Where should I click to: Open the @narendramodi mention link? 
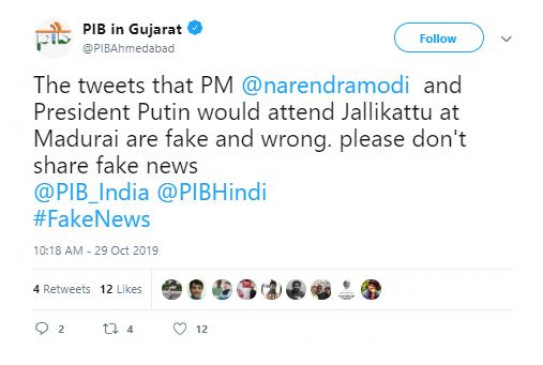(325, 85)
